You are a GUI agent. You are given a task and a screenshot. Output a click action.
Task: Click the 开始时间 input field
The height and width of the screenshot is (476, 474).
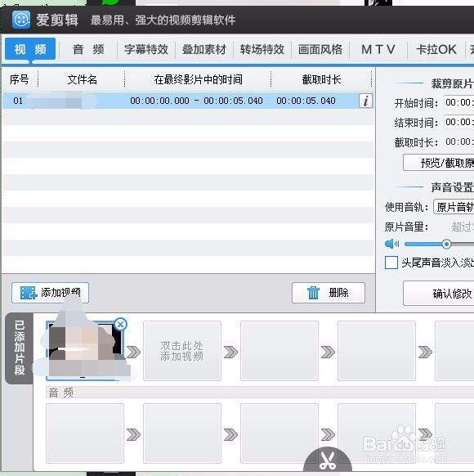point(459,102)
